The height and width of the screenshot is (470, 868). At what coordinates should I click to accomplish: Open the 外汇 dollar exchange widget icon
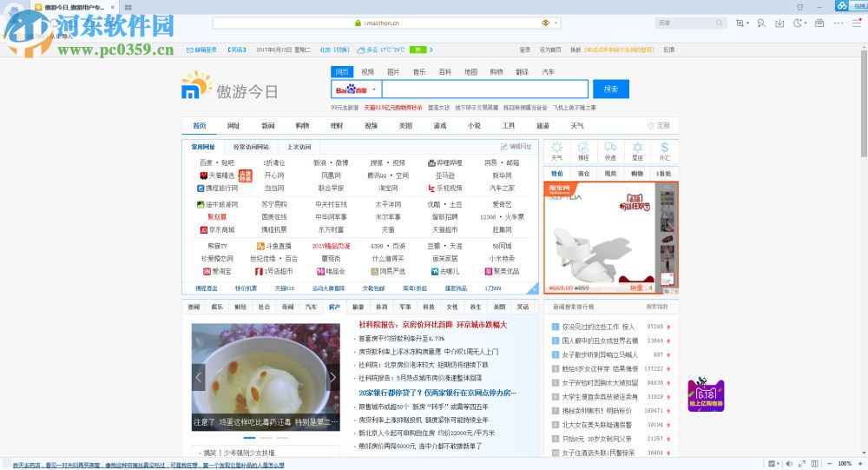tap(664, 151)
